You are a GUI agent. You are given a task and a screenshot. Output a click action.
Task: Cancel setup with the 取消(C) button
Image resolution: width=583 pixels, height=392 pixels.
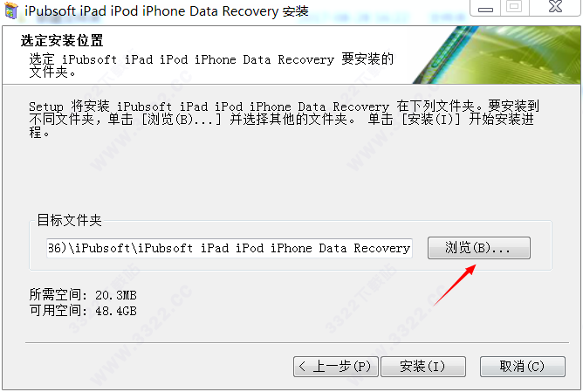click(x=523, y=367)
